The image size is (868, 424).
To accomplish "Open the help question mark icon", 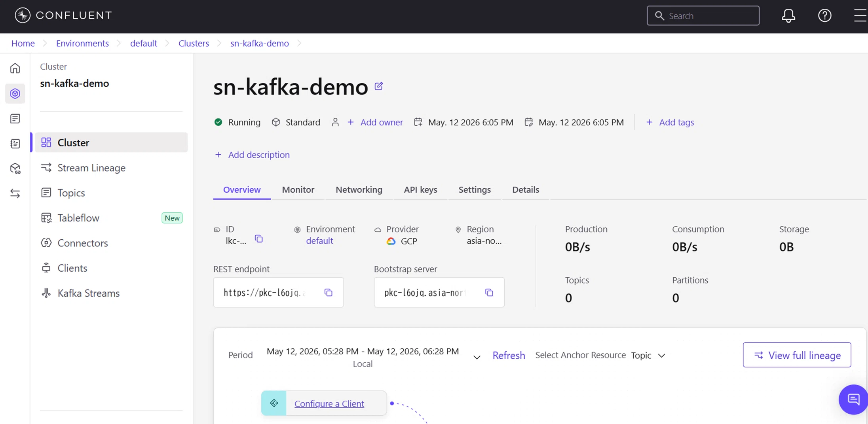I will point(825,16).
